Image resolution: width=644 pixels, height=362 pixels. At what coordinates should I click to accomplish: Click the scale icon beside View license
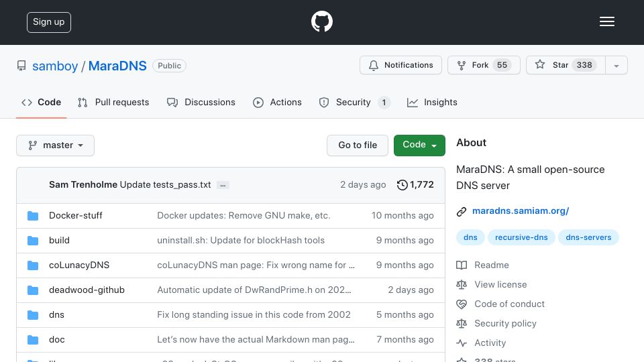(x=462, y=284)
